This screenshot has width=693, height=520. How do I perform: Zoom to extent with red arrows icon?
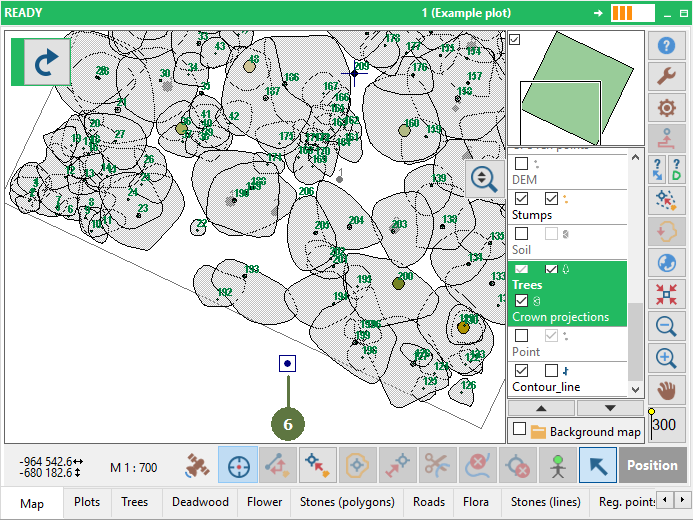click(x=666, y=294)
